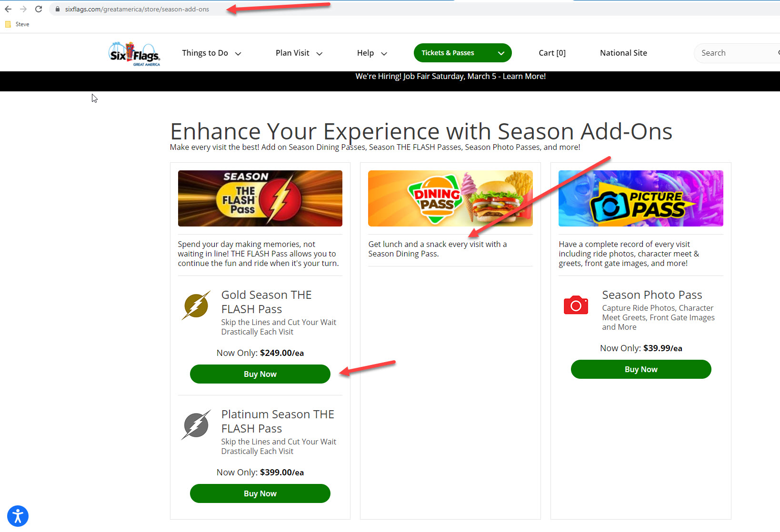Click the gold FLASH Pass lightning icon
Screen dimensions: 780x532
point(196,305)
